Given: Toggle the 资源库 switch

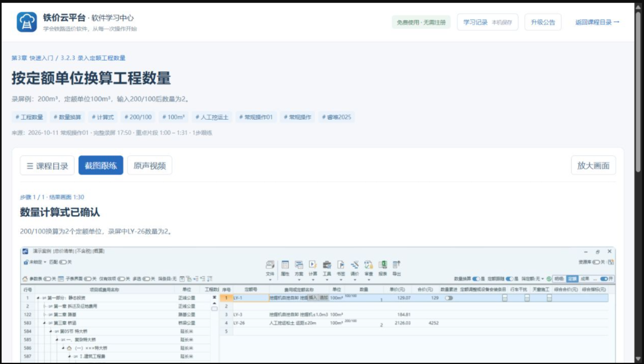Looking at the screenshot, I should [596, 262].
